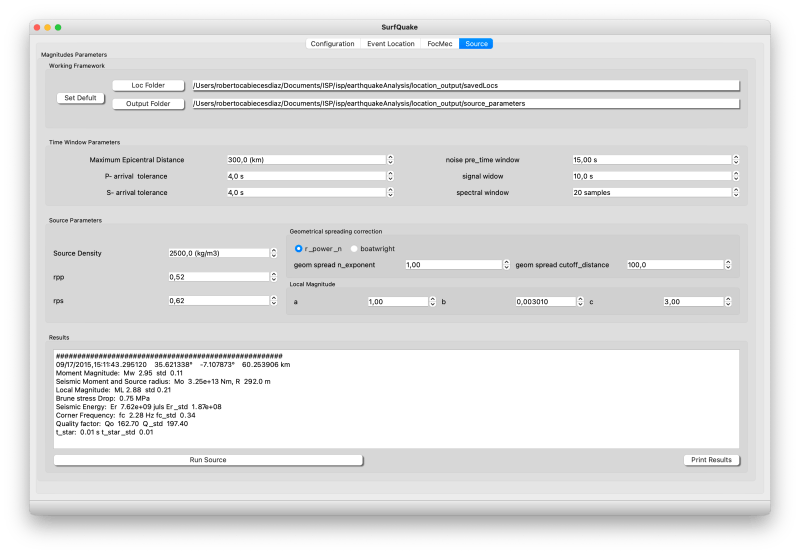Adjust rps value stepper

point(274,300)
